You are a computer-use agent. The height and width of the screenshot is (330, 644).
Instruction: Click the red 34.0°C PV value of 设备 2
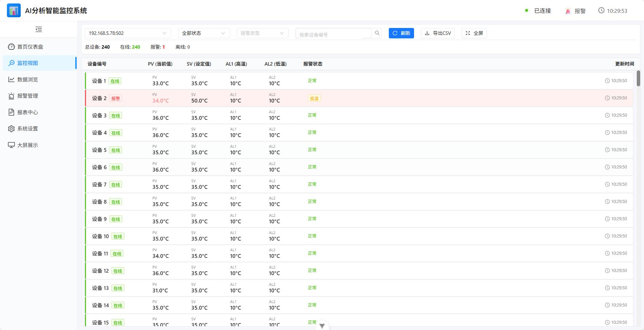(161, 101)
